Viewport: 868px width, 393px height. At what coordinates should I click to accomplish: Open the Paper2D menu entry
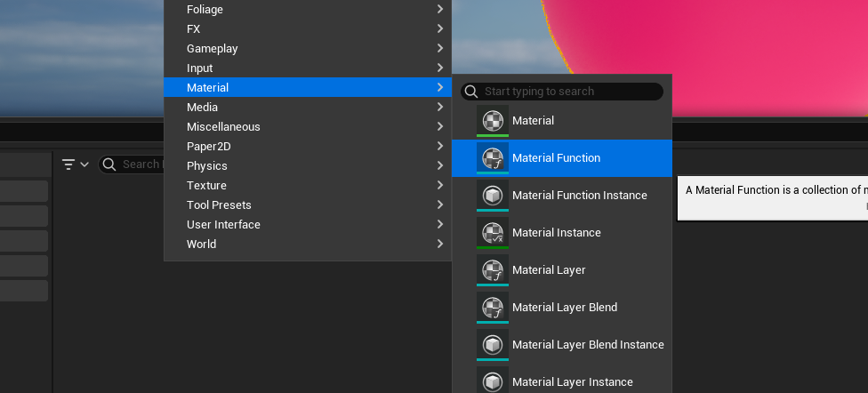308,146
